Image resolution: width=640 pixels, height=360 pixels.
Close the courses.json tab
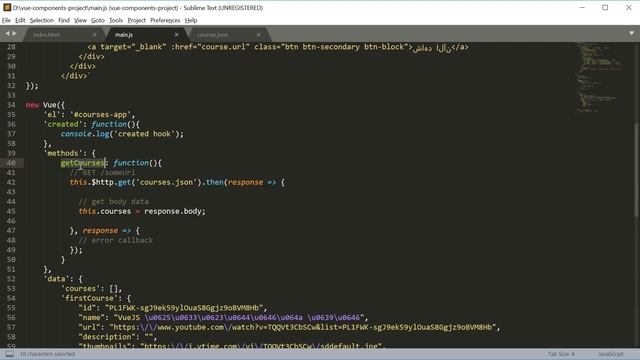tap(258, 35)
